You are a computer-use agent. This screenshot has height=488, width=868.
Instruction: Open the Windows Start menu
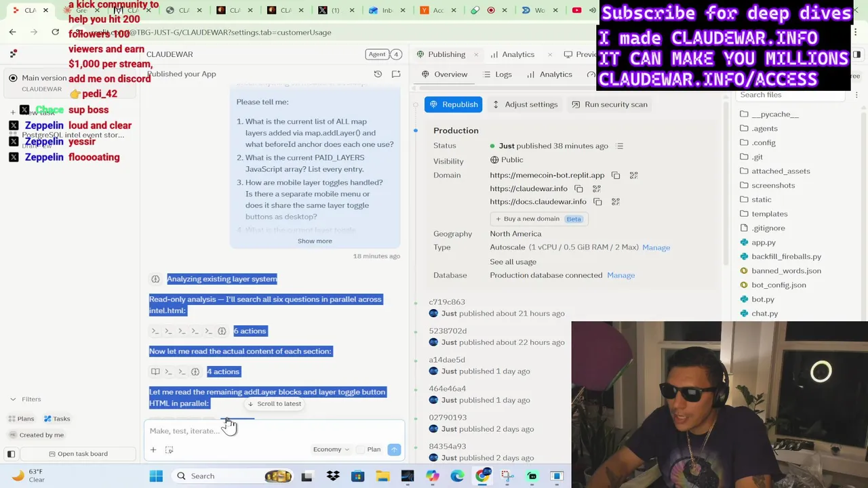(156, 476)
